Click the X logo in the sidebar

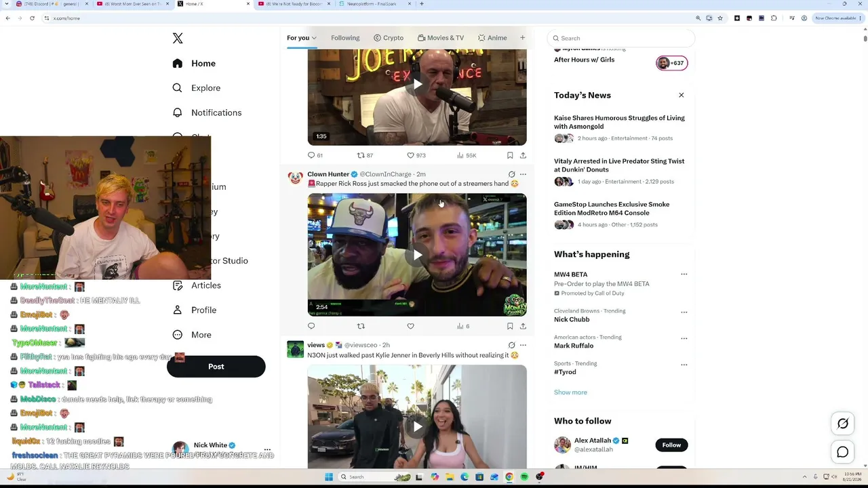pyautogui.click(x=178, y=39)
